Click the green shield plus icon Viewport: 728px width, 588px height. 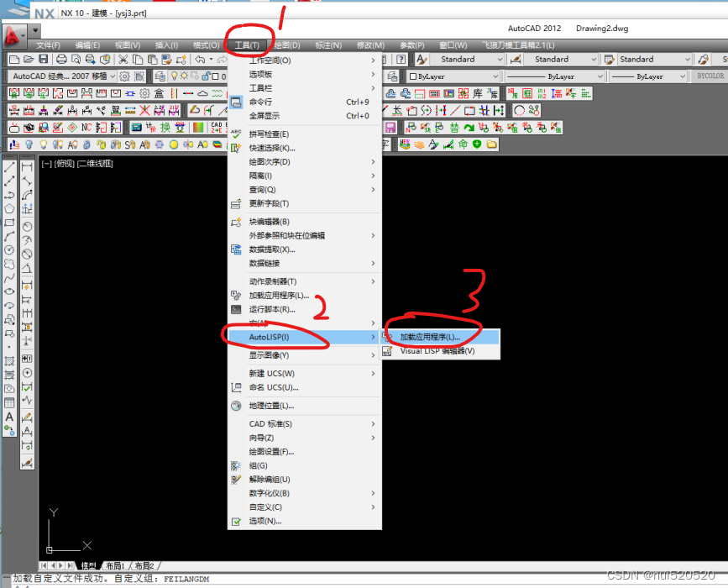tap(477, 144)
